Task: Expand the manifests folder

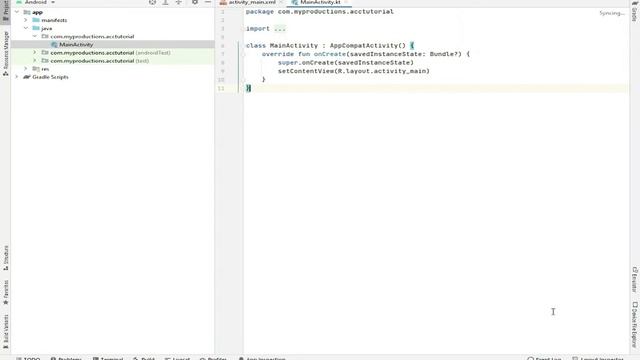Action: pyautogui.click(x=26, y=20)
